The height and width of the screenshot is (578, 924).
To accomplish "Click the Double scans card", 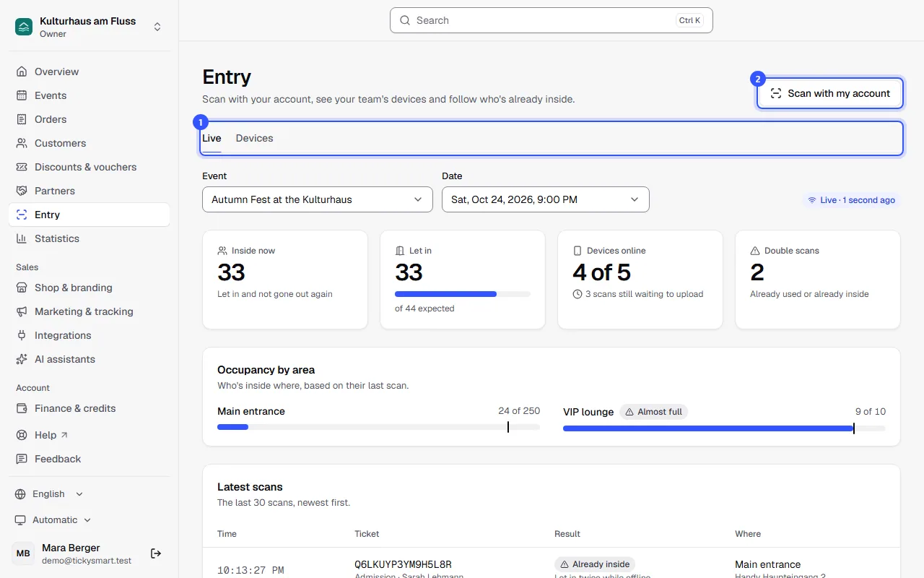I will coord(818,280).
